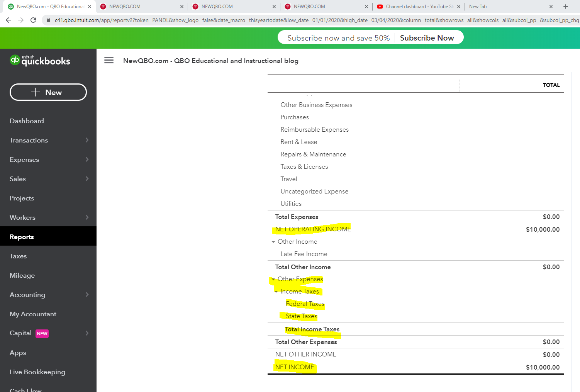The height and width of the screenshot is (392, 580).
Task: Click the browser back arrow
Action: click(8, 20)
